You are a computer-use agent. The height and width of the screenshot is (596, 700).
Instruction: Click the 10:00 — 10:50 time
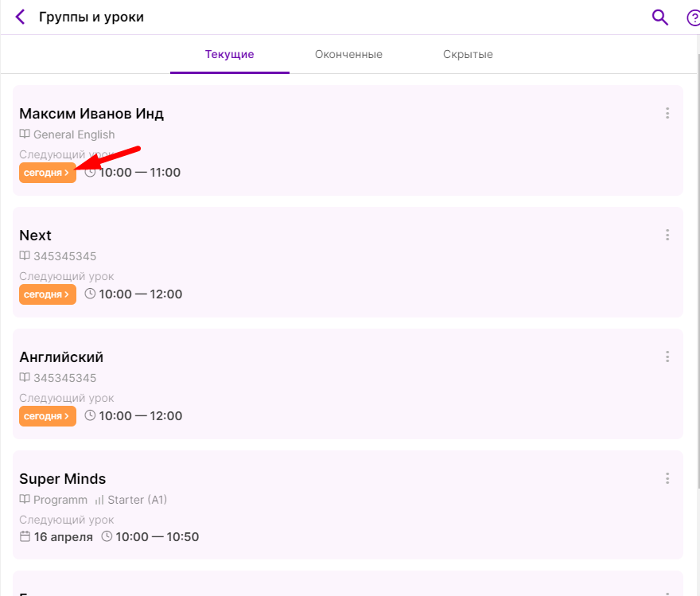tap(157, 536)
